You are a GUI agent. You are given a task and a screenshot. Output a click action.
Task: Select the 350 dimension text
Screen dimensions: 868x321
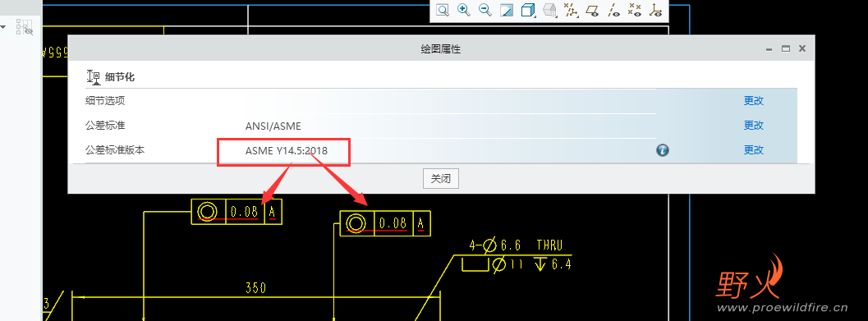(255, 288)
